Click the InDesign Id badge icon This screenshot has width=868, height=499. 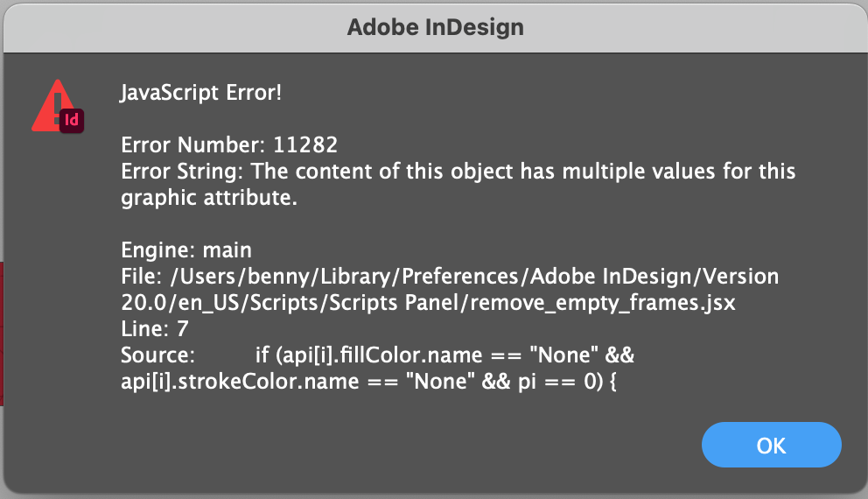[x=73, y=120]
